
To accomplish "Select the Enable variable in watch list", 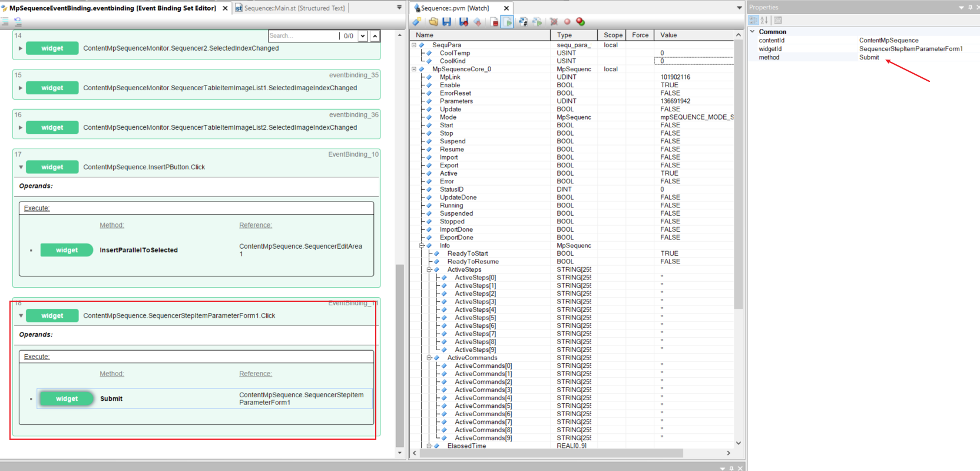I will coord(450,85).
